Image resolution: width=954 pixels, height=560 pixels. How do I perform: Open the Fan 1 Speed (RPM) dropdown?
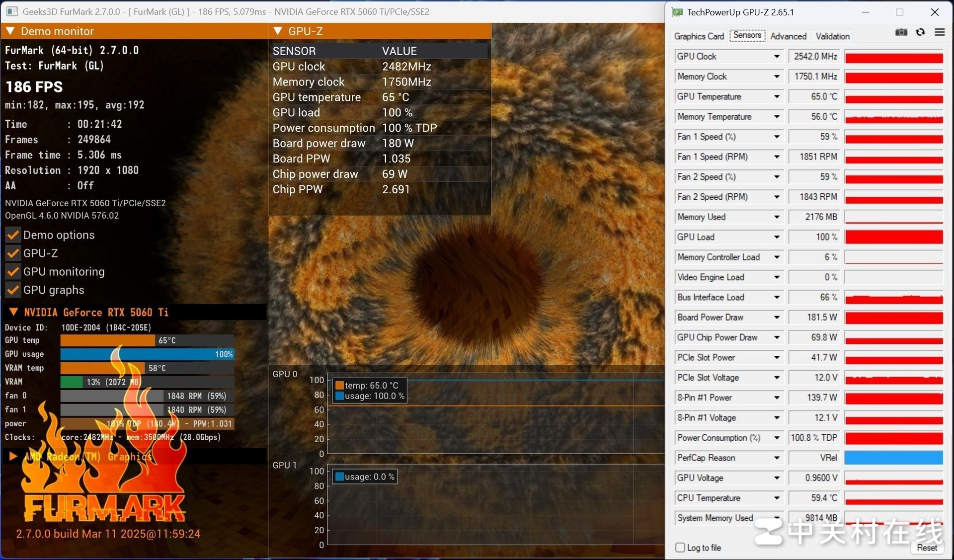777,157
